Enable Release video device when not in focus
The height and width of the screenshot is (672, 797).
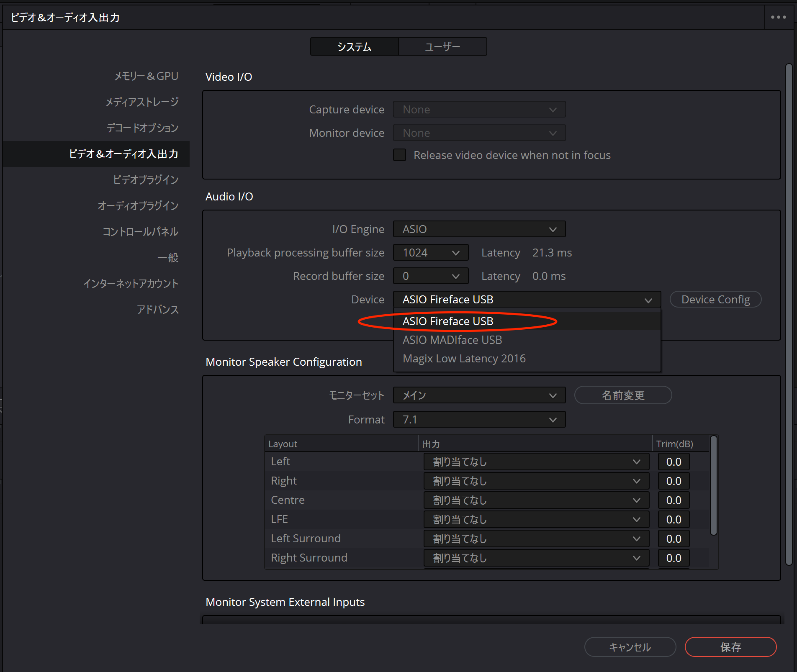[x=399, y=155]
